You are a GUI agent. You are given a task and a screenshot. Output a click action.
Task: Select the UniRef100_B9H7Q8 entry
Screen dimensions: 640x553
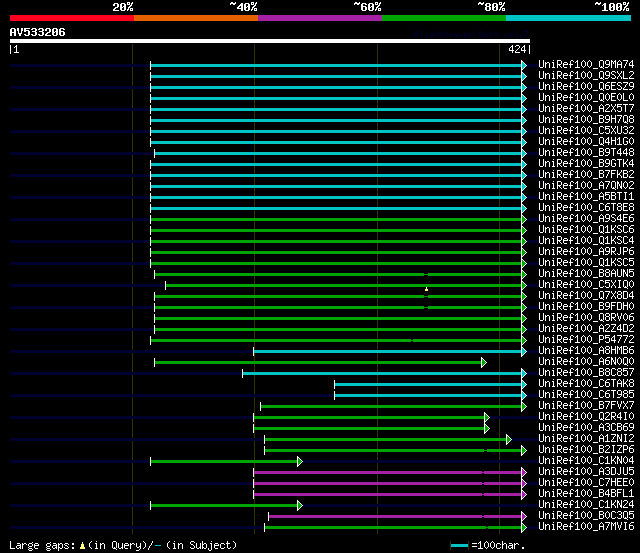(x=586, y=120)
